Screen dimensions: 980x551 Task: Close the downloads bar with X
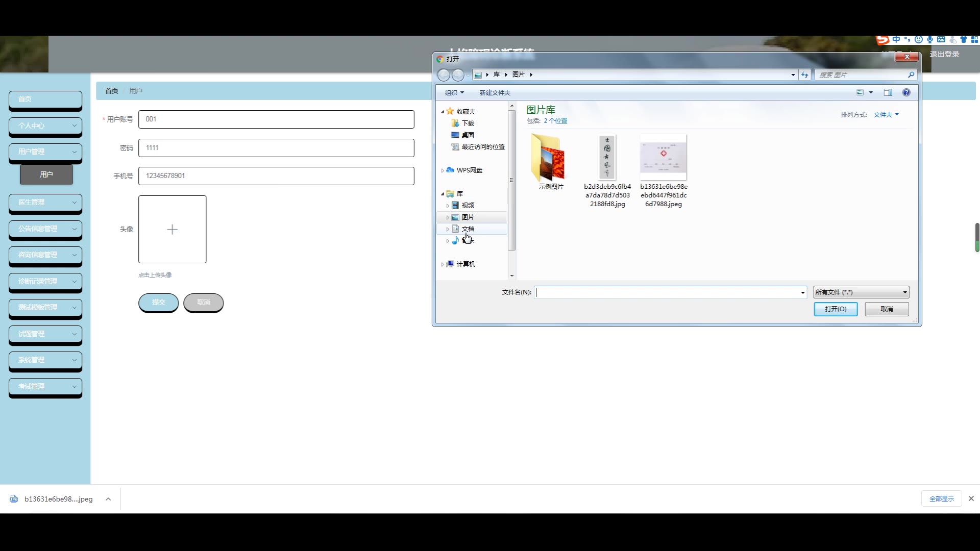point(971,498)
